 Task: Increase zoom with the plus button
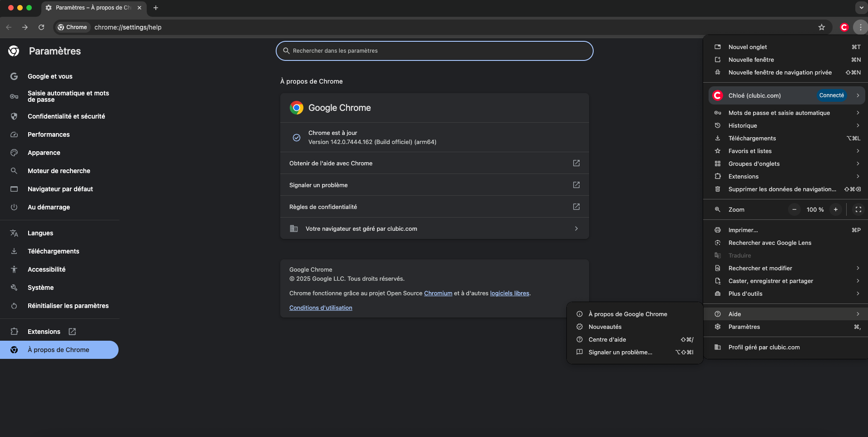pos(835,209)
